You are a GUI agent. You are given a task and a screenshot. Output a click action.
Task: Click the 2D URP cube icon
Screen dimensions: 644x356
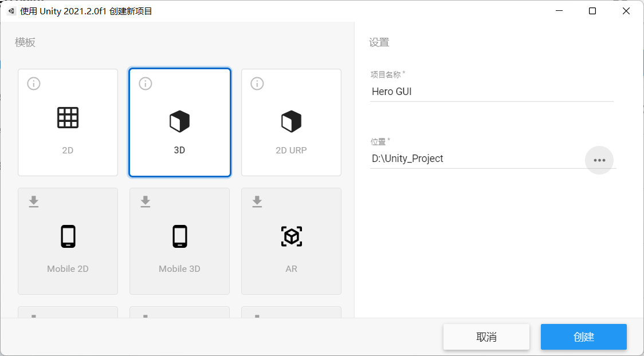coord(291,121)
